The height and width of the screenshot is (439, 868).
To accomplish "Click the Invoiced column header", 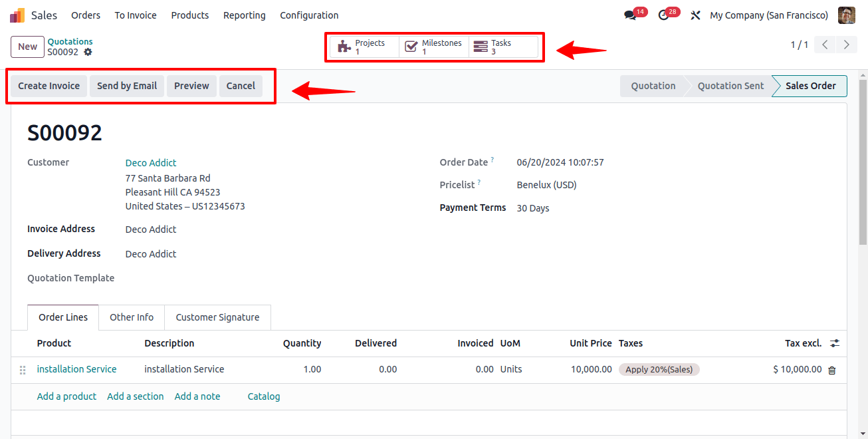I will point(475,343).
